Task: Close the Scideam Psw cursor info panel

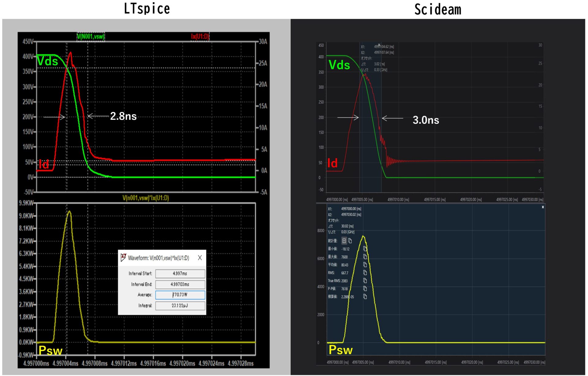Action: coord(543,207)
